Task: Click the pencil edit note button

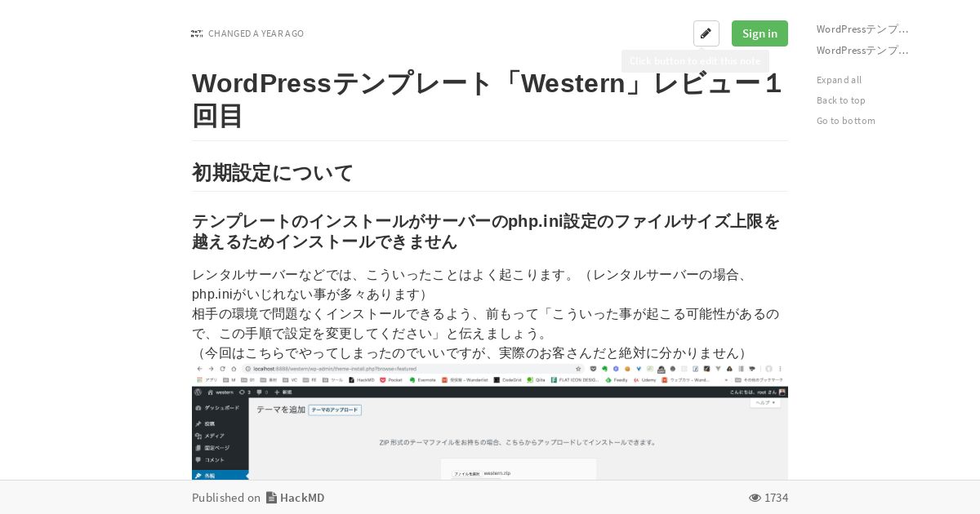Action: point(706,33)
